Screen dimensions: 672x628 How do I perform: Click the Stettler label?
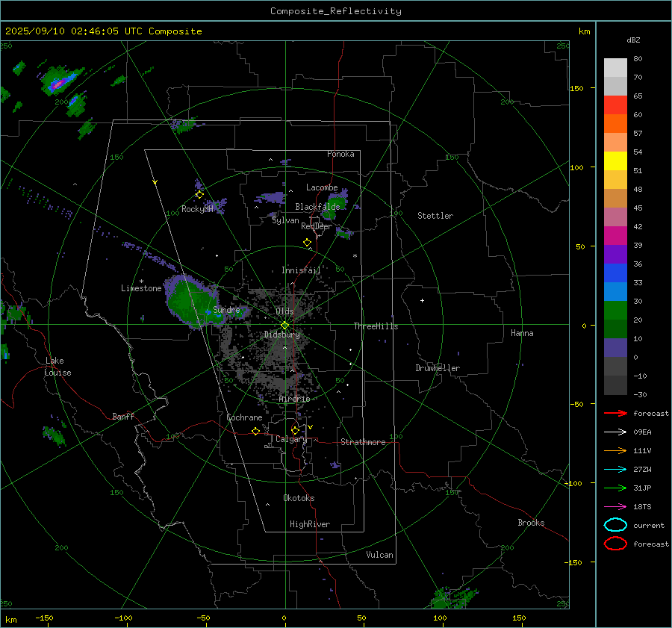tap(435, 216)
